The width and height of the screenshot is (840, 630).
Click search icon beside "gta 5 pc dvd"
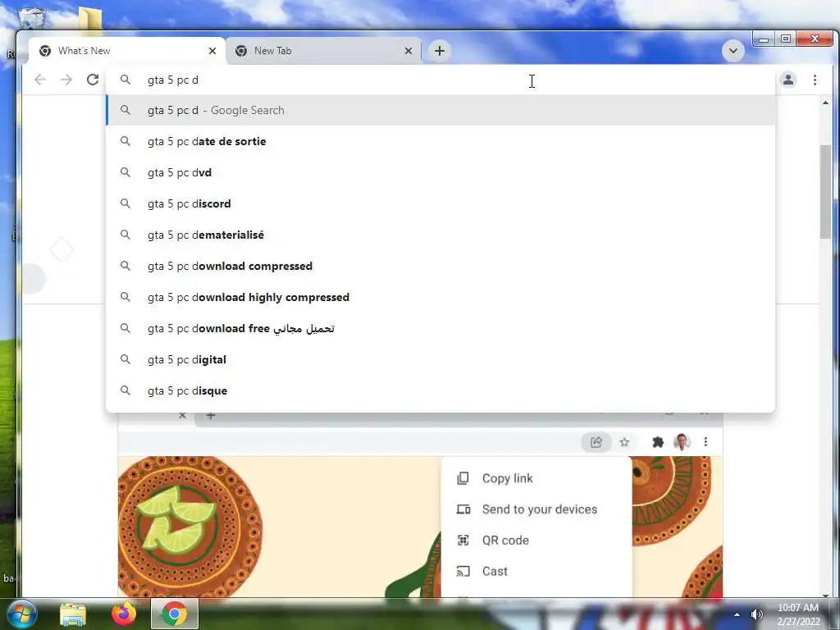tap(125, 172)
